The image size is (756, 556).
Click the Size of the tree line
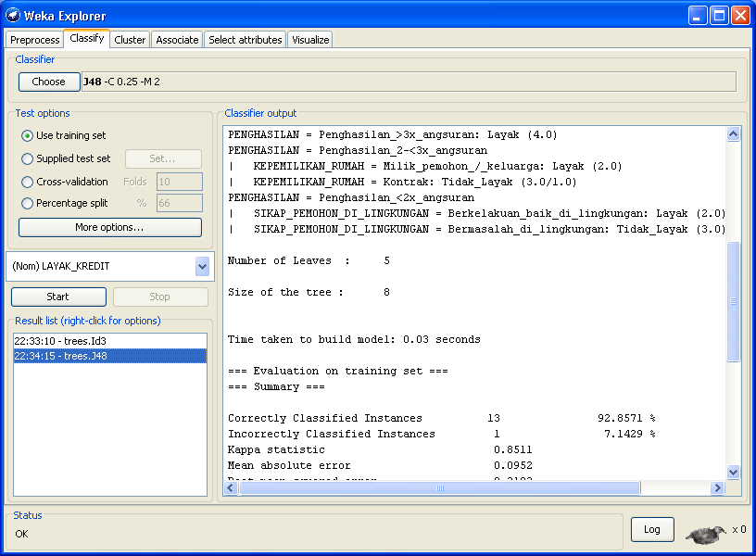[309, 292]
